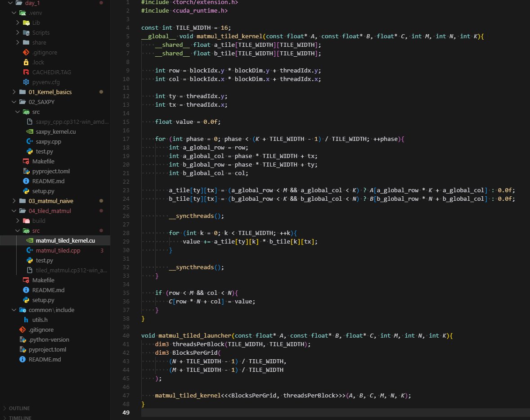The height and width of the screenshot is (420, 530).
Task: Expand the TIMELINE section
Action: coord(18,418)
